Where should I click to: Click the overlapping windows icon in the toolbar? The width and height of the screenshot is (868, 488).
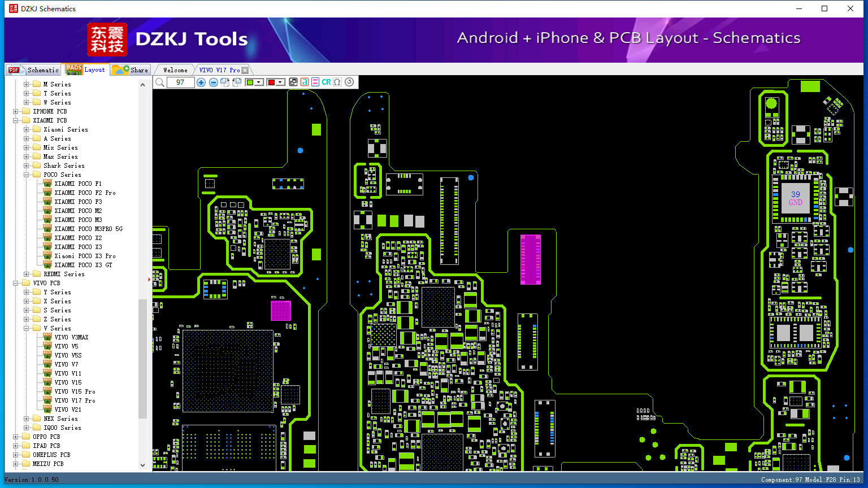(293, 82)
